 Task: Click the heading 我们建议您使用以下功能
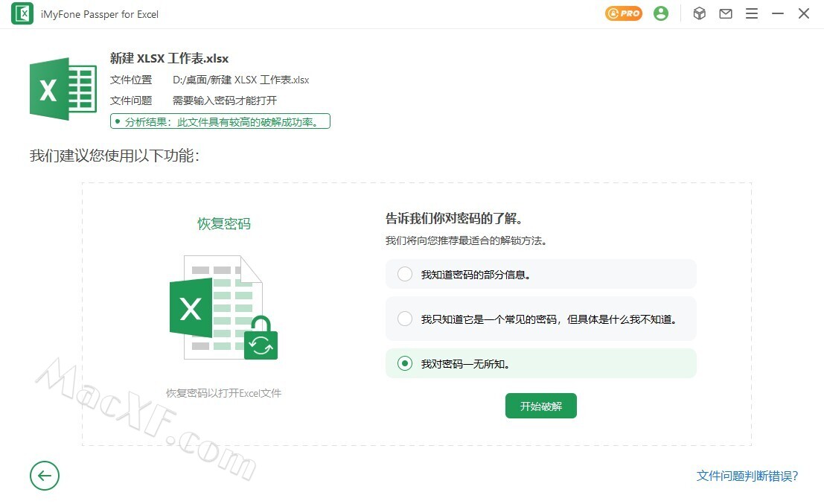click(115, 156)
